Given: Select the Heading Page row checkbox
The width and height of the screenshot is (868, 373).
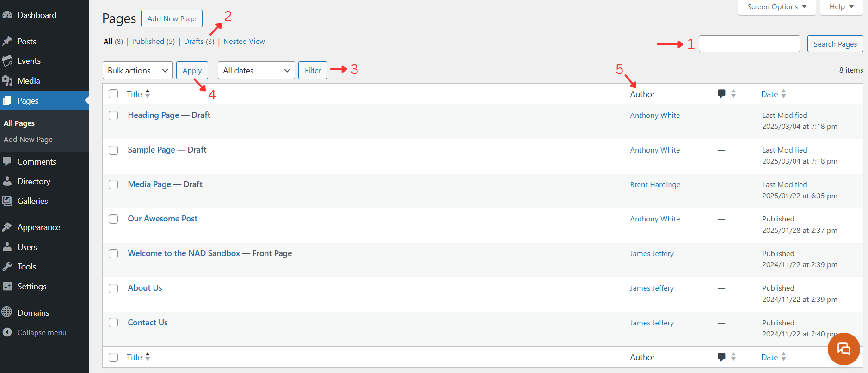Looking at the screenshot, I should tap(113, 116).
